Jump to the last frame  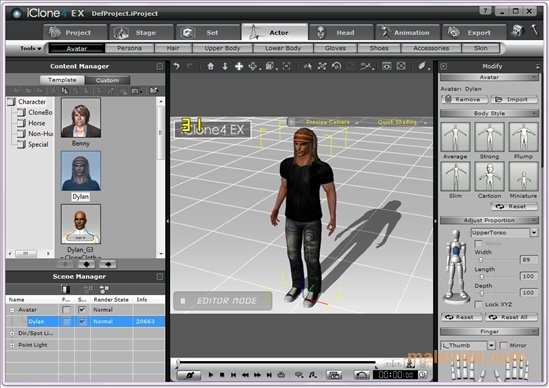pyautogui.click(x=269, y=375)
